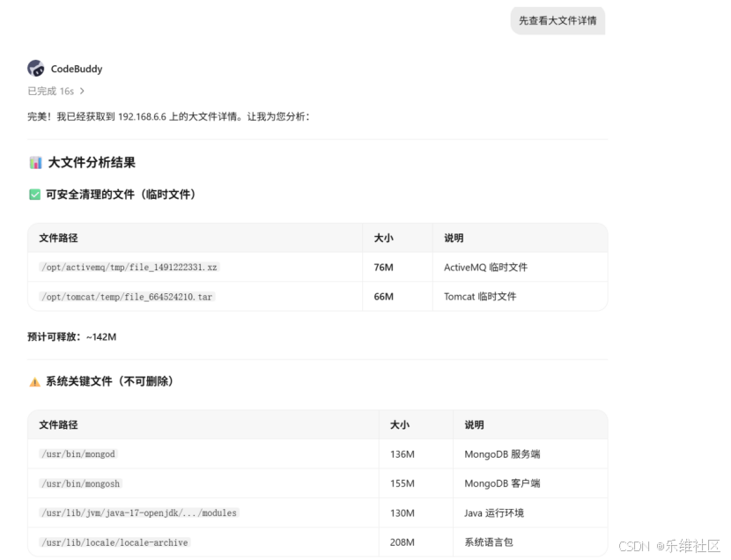731x560 pixels.
Task: Click the green checkmark icon beside 可安全清理的文件
Action: (x=35, y=195)
